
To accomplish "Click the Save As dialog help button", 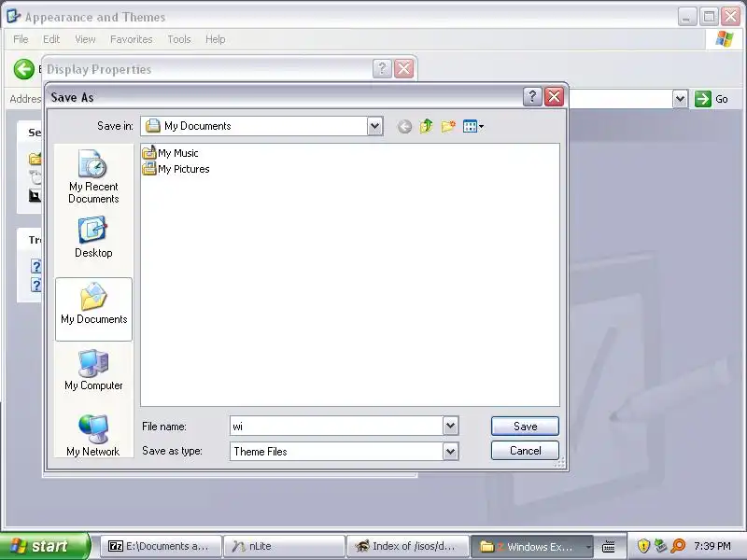I will coord(532,97).
